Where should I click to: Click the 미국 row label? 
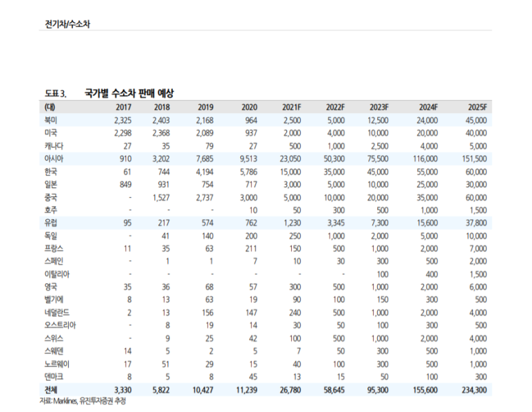51,133
